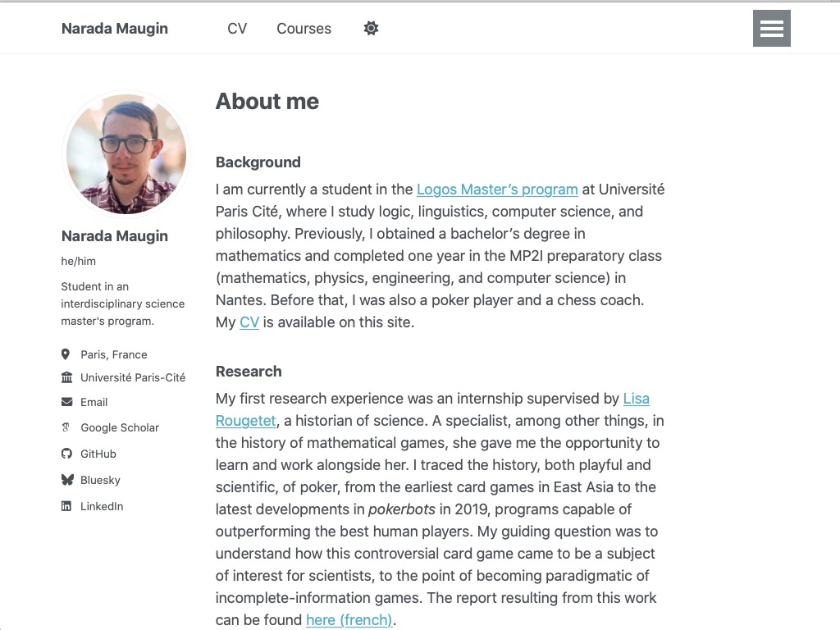This screenshot has width=840, height=630.
Task: Click the Université Paris-Cité building icon
Action: click(66, 377)
